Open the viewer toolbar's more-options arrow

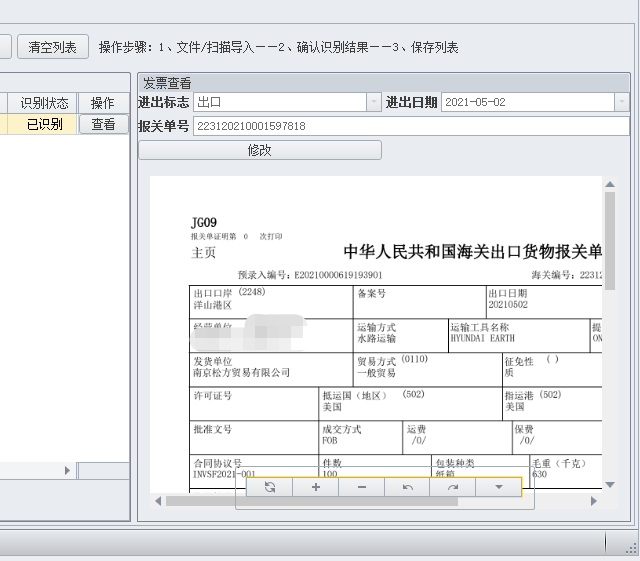coord(498,487)
